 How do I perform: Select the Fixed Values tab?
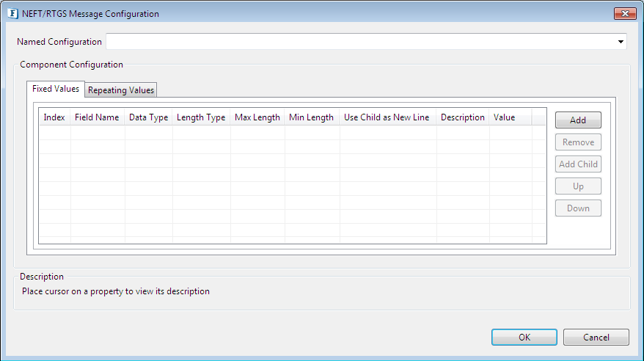[56, 89]
